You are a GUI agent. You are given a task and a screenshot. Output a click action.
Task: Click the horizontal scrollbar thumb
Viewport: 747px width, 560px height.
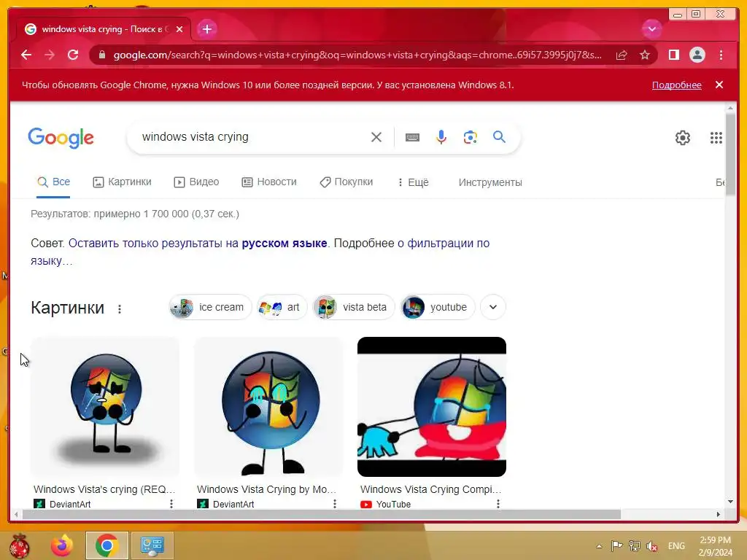click(x=322, y=514)
